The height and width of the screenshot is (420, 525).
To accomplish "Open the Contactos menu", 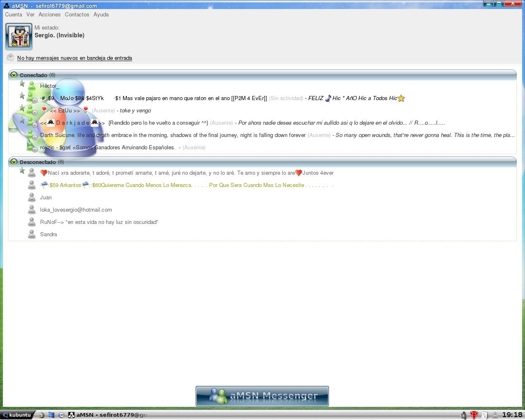I will point(77,14).
